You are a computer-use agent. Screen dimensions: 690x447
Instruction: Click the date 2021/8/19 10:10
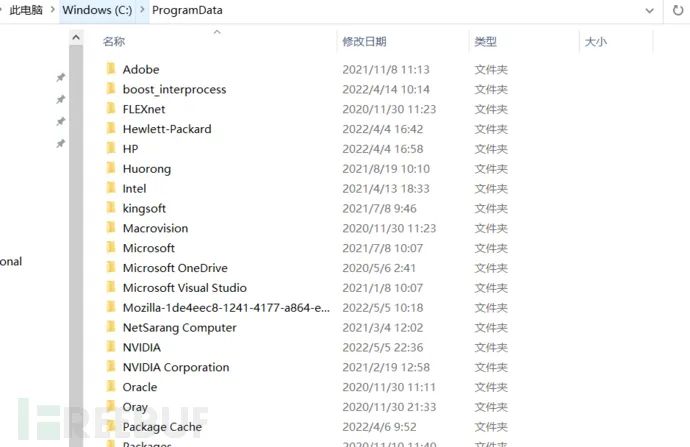tap(386, 169)
